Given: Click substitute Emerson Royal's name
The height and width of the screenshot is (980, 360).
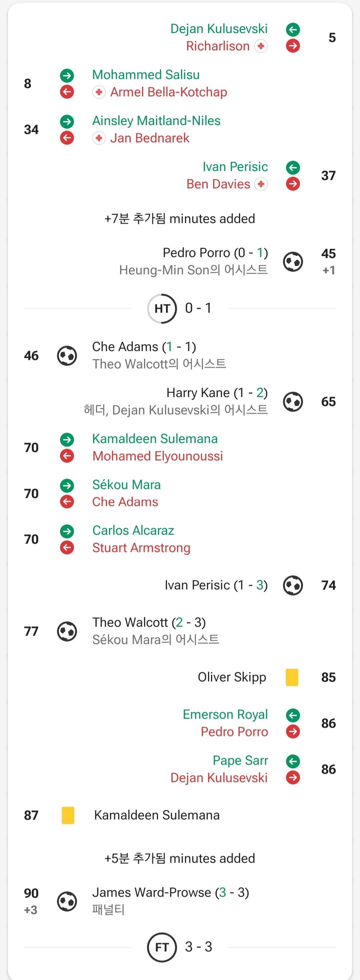Looking at the screenshot, I should click(225, 714).
